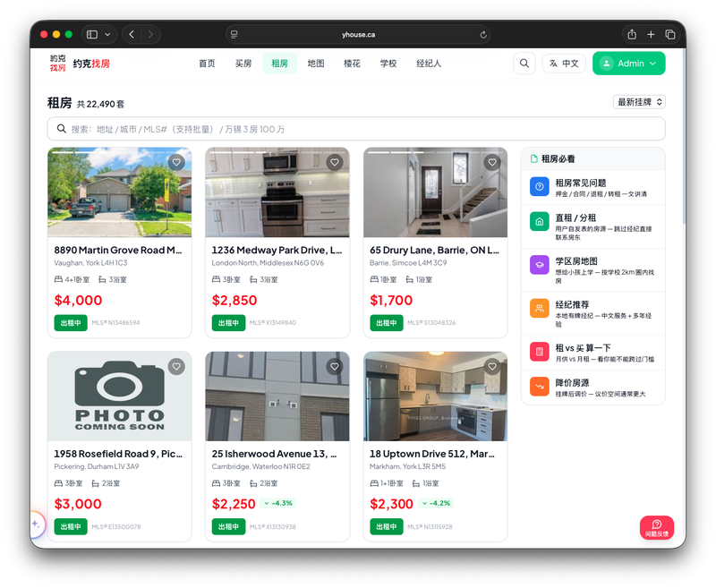Open 65 Drury Lane entryway photo
716x588 pixels.
[x=435, y=192]
